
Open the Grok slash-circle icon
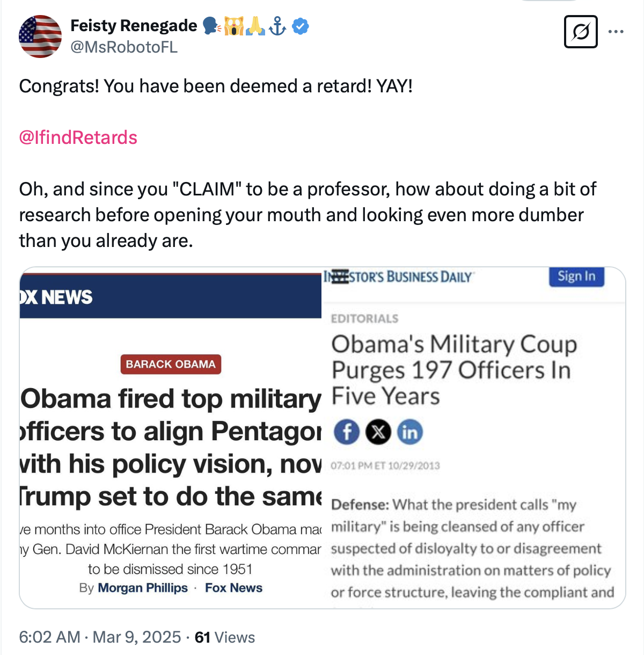[x=581, y=32]
